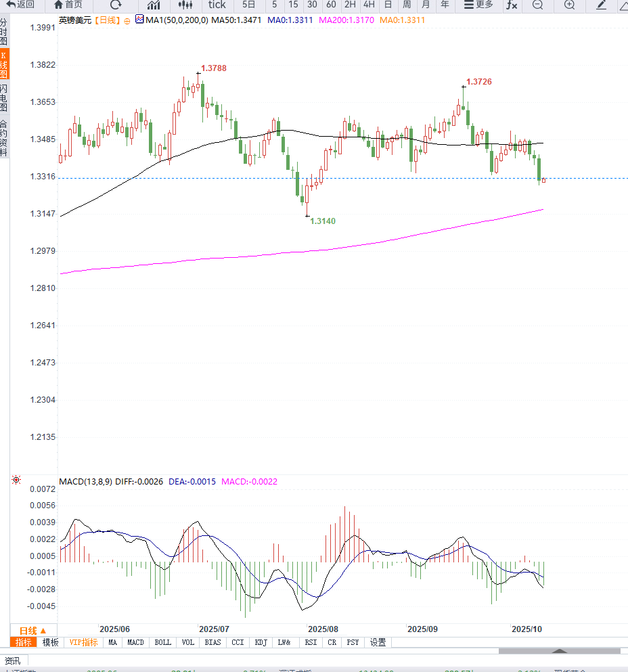
Task: Choose the PSY indicator button
Action: click(353, 642)
